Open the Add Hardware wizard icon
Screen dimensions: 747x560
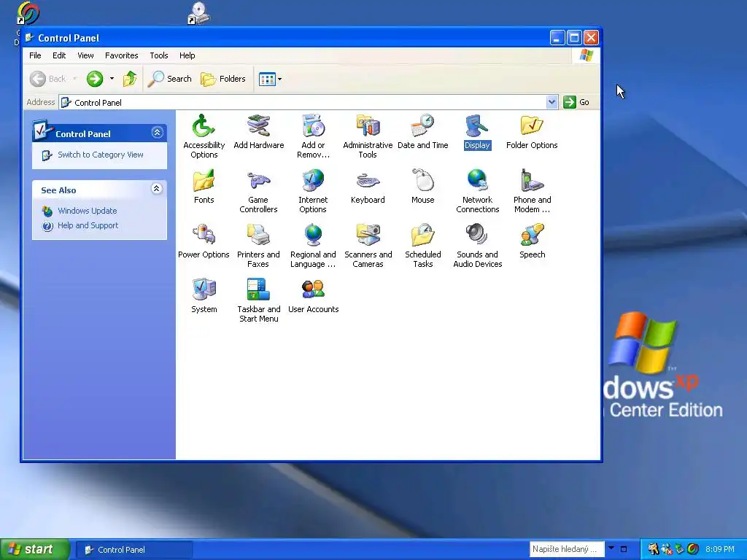point(259,131)
